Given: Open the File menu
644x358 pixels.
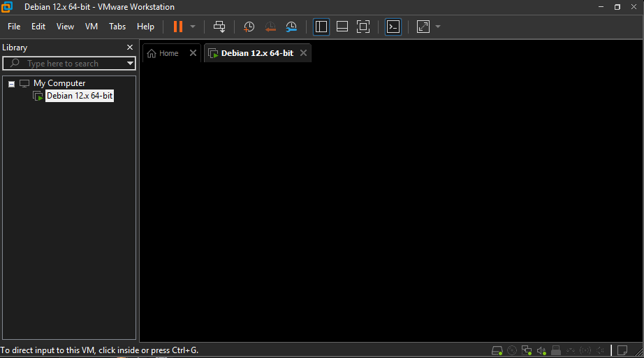Looking at the screenshot, I should [14, 27].
